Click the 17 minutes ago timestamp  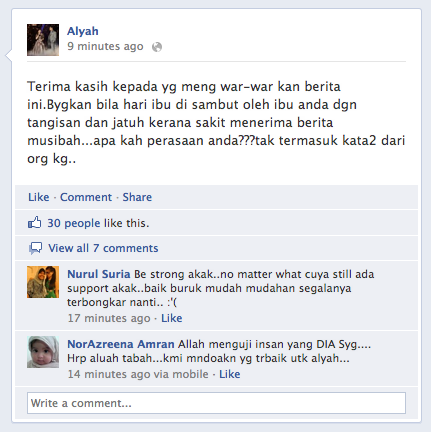tap(109, 318)
